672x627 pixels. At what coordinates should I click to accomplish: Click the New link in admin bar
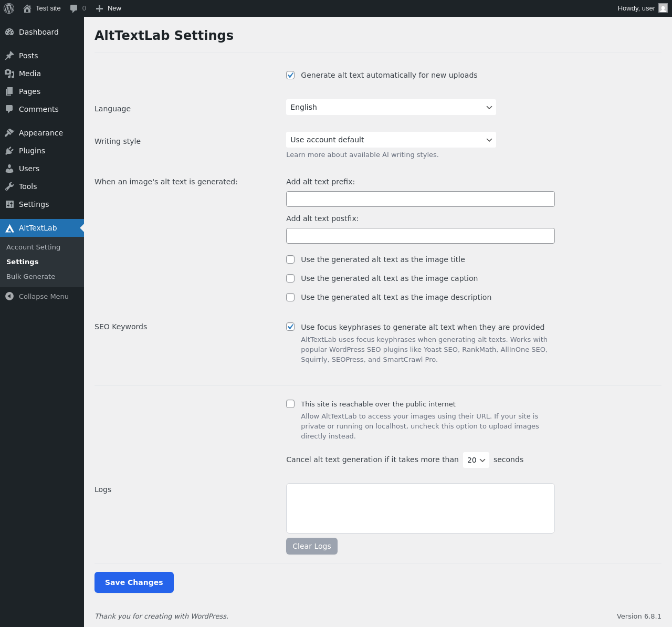tap(114, 8)
